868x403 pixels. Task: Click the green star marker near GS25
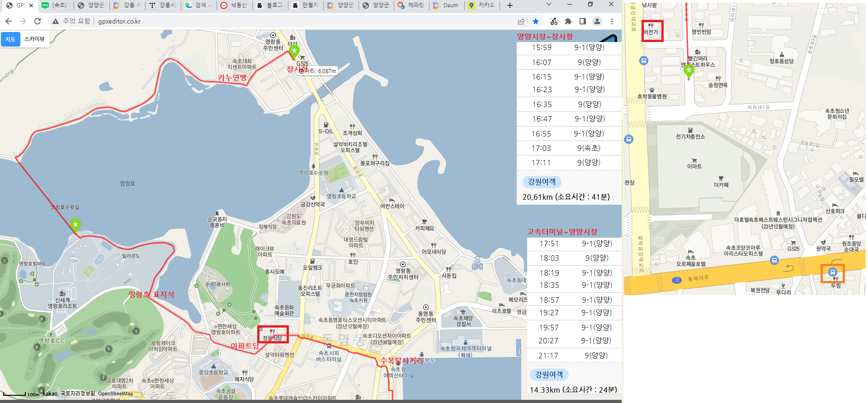[x=294, y=52]
